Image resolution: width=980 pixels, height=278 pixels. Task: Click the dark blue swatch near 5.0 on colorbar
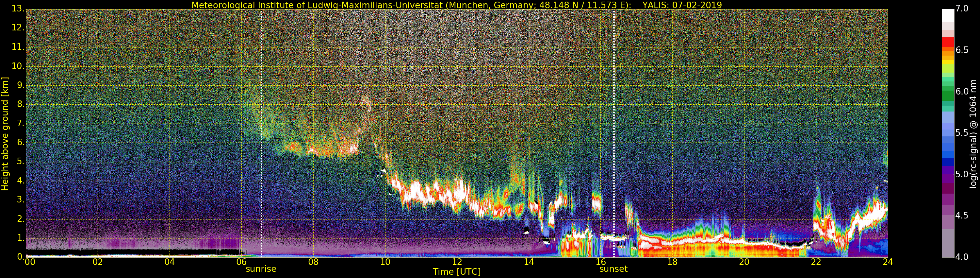(x=948, y=162)
